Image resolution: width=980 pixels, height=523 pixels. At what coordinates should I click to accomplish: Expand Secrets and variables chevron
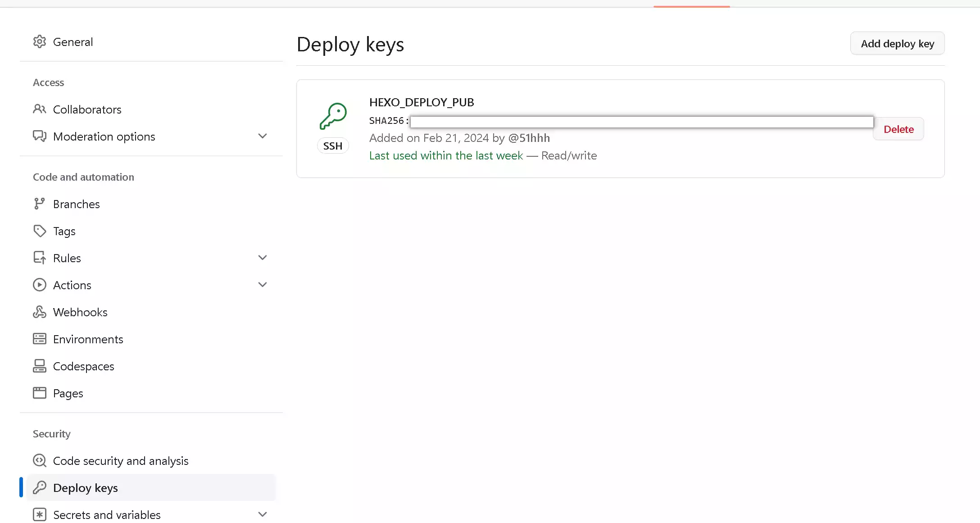[263, 514]
